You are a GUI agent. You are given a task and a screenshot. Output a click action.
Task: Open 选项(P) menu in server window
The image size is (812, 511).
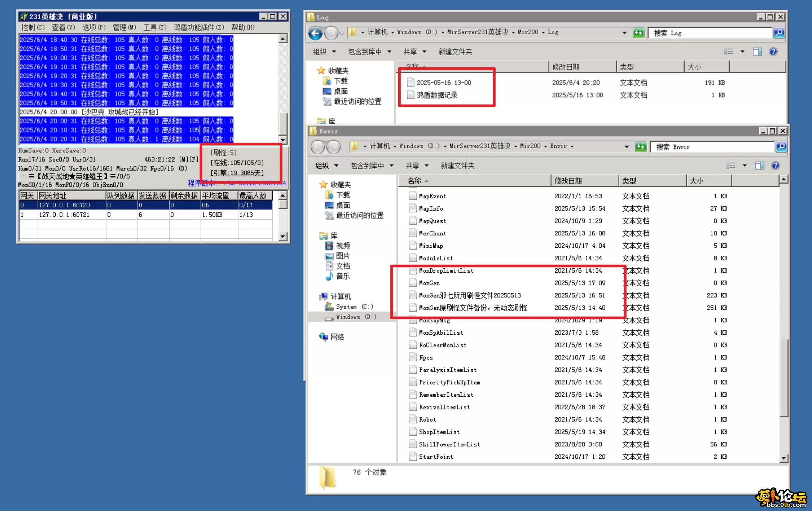coord(94,27)
